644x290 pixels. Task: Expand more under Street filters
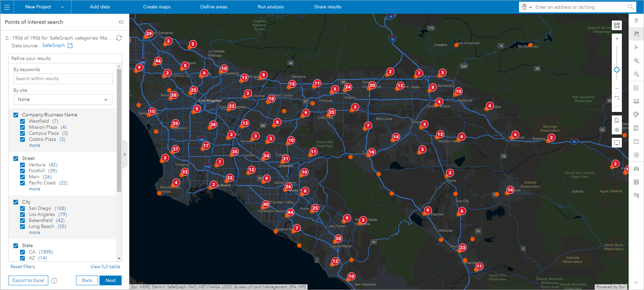[35, 189]
